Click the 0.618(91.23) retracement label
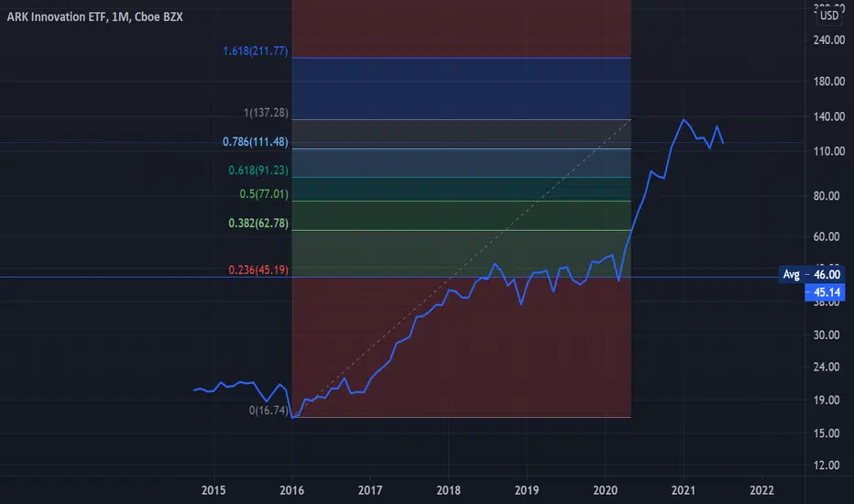 pyautogui.click(x=258, y=170)
